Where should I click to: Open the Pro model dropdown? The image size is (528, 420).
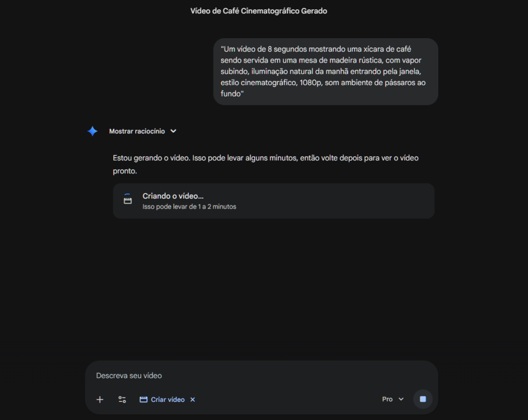pyautogui.click(x=387, y=399)
